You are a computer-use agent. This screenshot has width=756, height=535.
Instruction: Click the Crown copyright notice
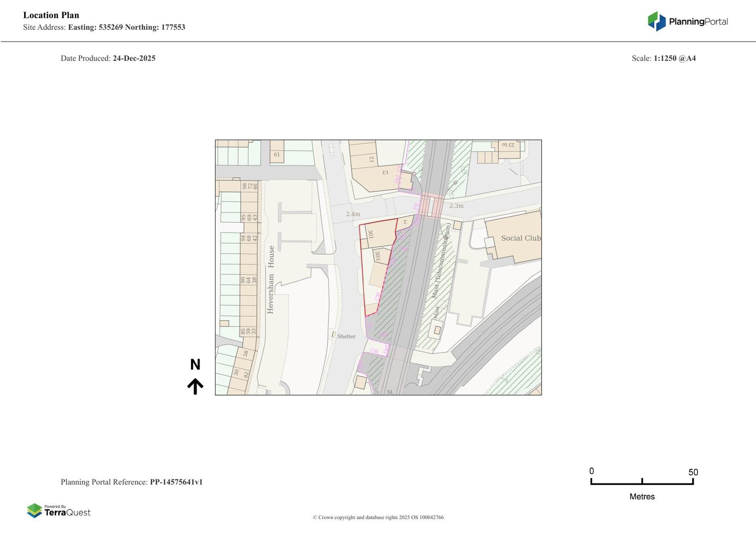(x=378, y=517)
